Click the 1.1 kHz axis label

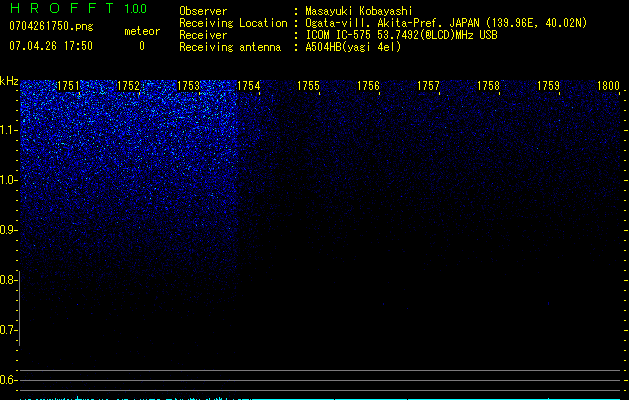(9, 130)
